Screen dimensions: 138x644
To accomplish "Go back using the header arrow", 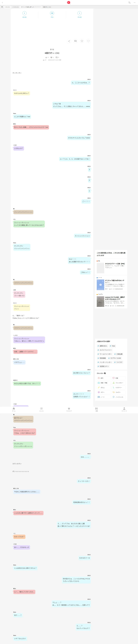I will pos(2,2).
